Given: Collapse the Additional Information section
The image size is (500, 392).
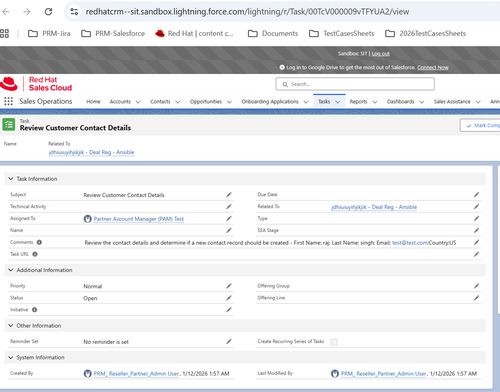Looking at the screenshot, I should pos(11,270).
